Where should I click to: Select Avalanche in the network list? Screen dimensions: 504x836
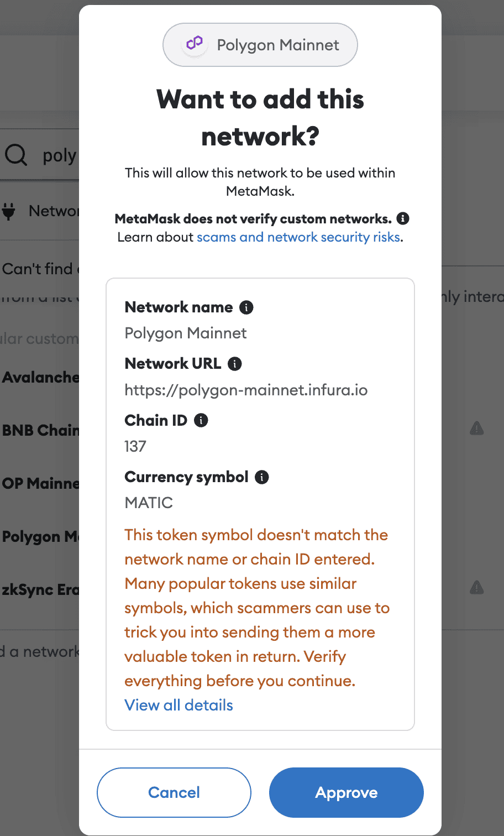click(40, 378)
